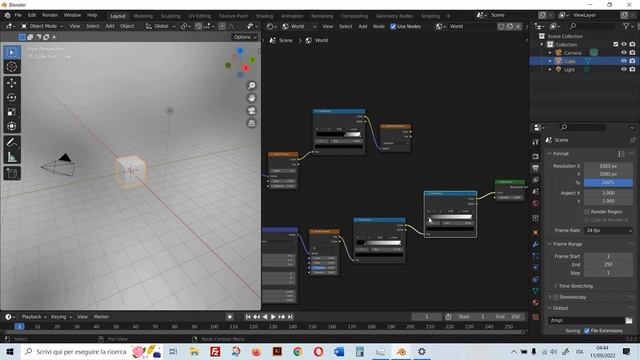
Task: Open the viewport Options dropdown
Action: pyautogui.click(x=245, y=37)
